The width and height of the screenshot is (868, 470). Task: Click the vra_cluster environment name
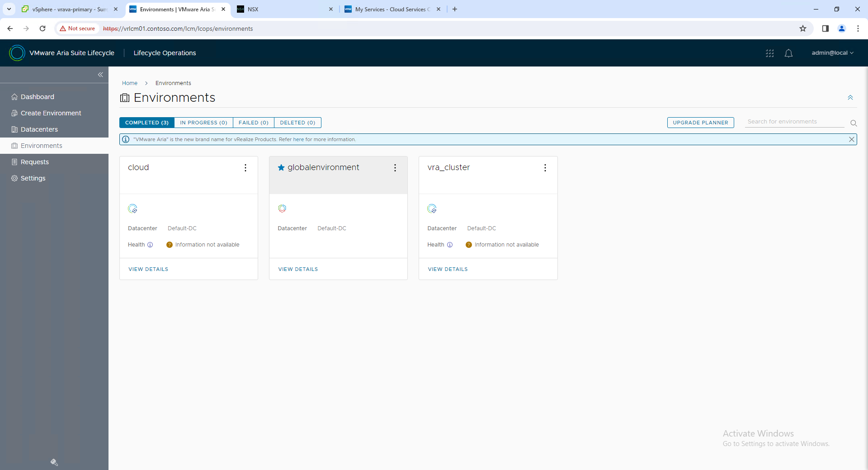(x=448, y=167)
